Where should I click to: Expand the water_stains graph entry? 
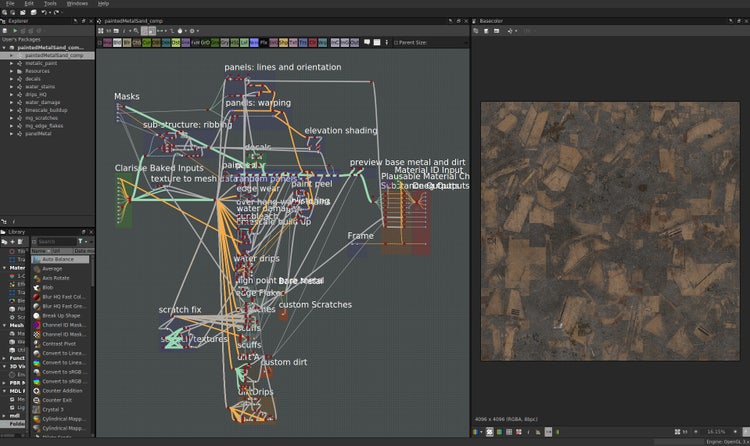coord(12,86)
